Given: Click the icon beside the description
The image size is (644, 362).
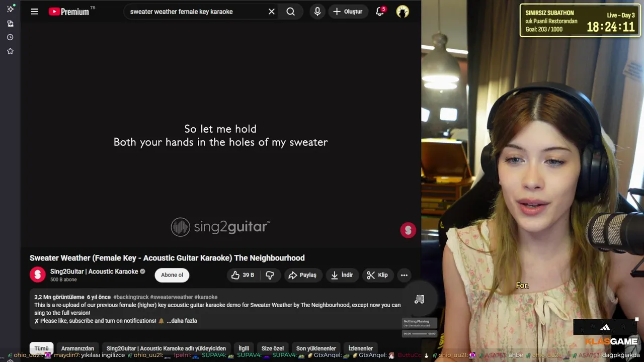Looking at the screenshot, I should pos(419,299).
